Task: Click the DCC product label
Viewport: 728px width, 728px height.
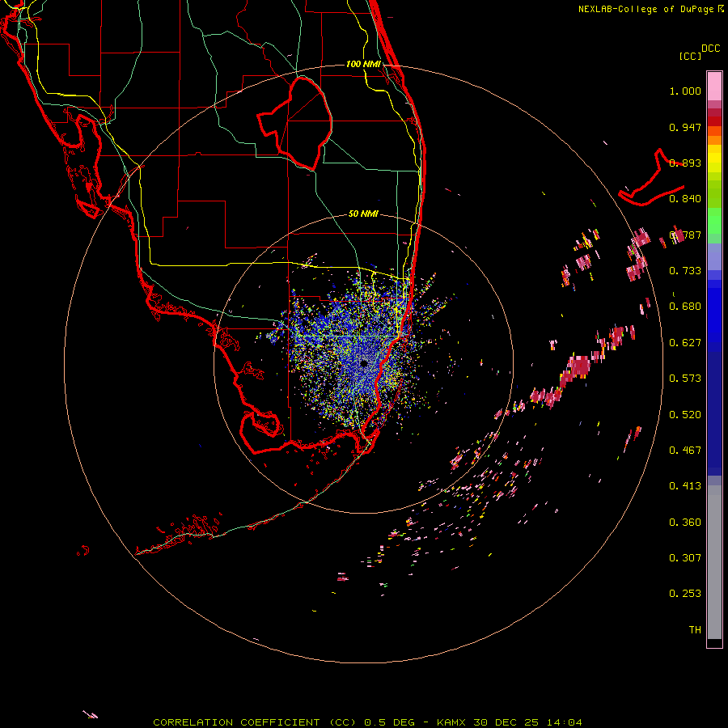Action: click(711, 49)
